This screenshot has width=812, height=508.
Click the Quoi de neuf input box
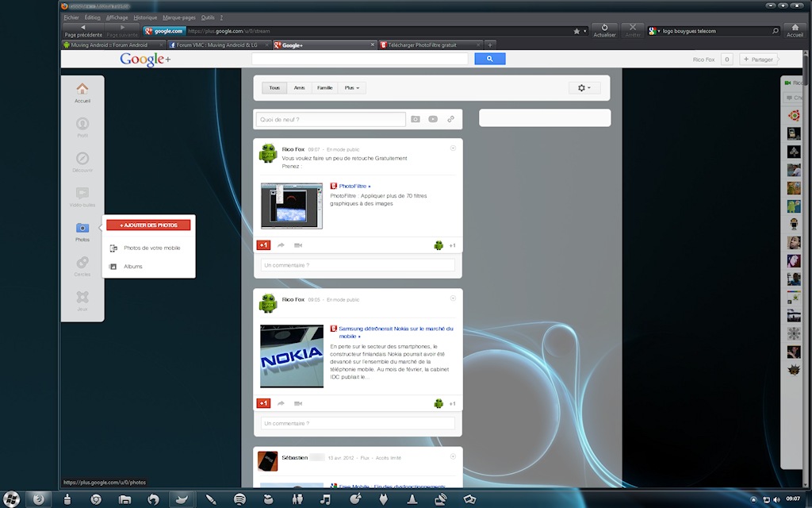[331, 119]
